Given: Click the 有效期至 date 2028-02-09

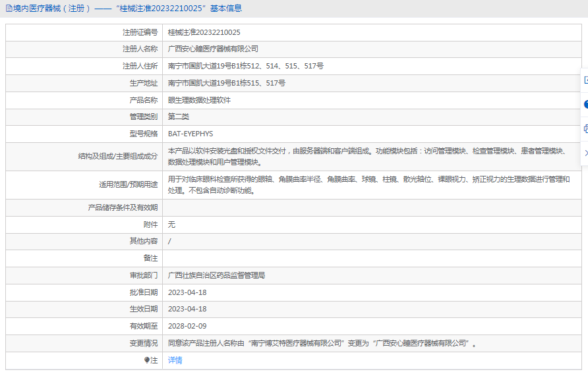Looking at the screenshot, I should (187, 326).
